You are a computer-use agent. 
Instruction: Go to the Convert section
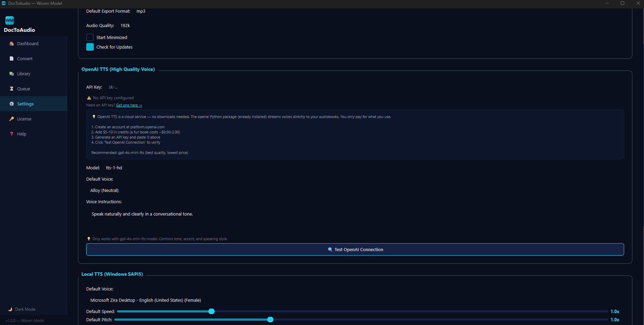point(34,58)
